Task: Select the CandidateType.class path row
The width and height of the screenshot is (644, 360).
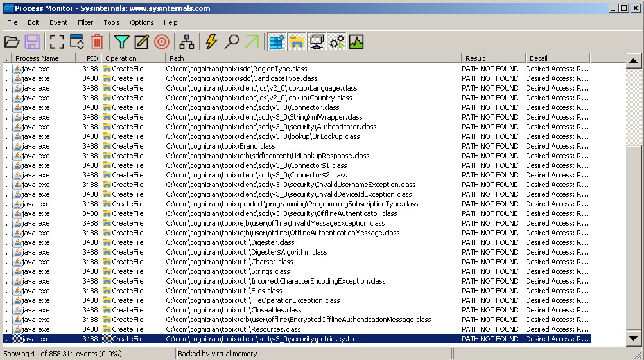Action: 296,78
